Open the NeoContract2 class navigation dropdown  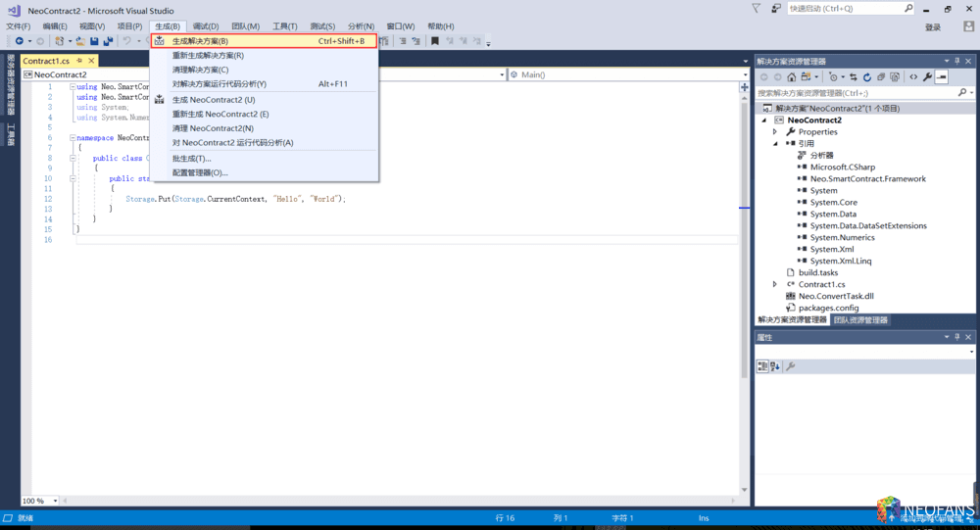pos(502,75)
